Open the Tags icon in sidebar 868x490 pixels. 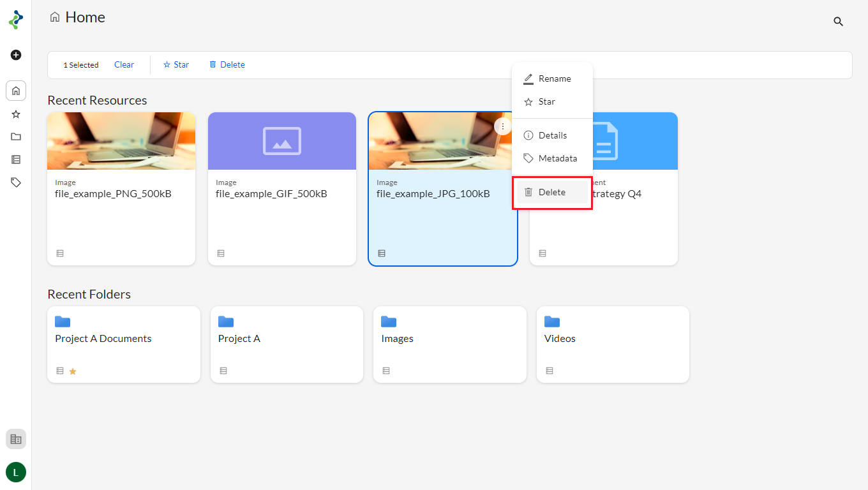tap(16, 182)
